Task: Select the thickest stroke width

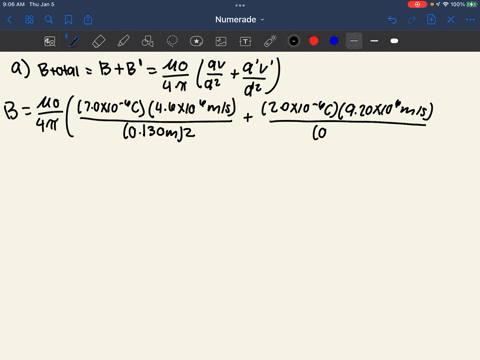Action: pos(394,41)
